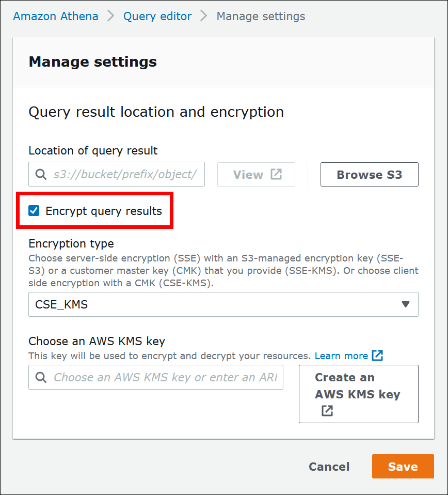Viewport: 448px width, 495px height.
Task: Click the chevron between Amazon Athena and Query editor
Action: (x=110, y=16)
